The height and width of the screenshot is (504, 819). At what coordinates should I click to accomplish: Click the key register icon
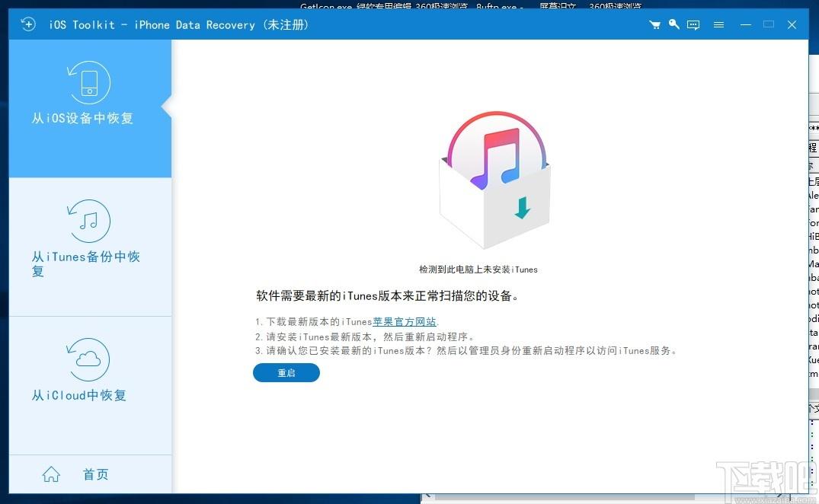[x=673, y=24]
